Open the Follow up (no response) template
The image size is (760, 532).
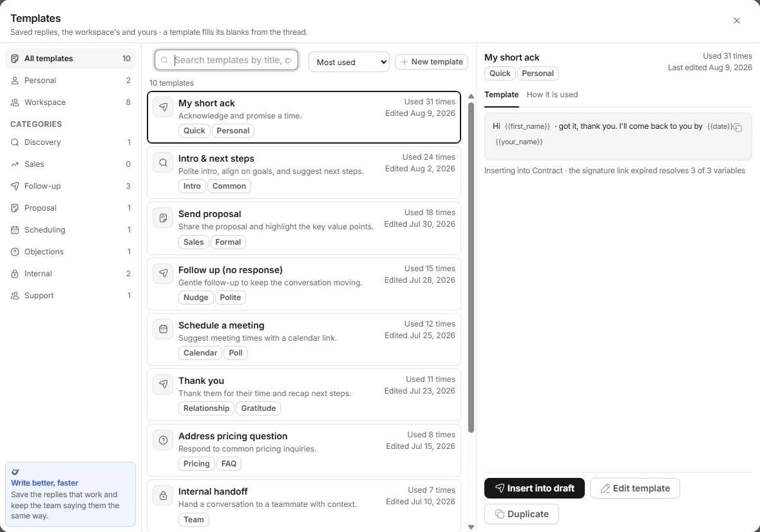(304, 284)
